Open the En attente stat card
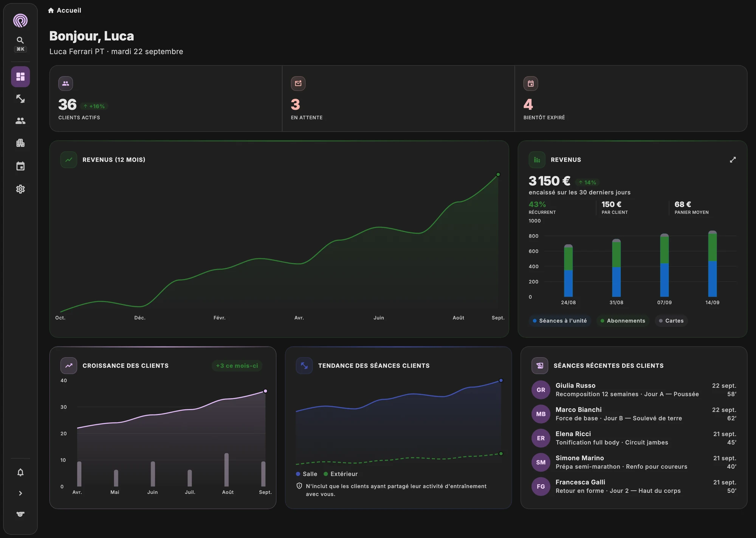756x538 pixels. (x=398, y=98)
